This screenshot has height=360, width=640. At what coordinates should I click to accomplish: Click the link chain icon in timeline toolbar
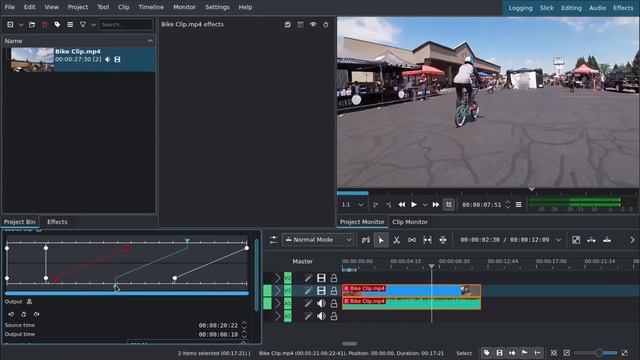pos(412,240)
